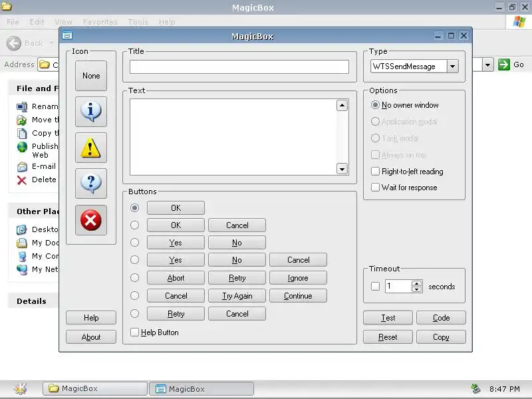Select the OK/Cancel button set radio

[135, 225]
